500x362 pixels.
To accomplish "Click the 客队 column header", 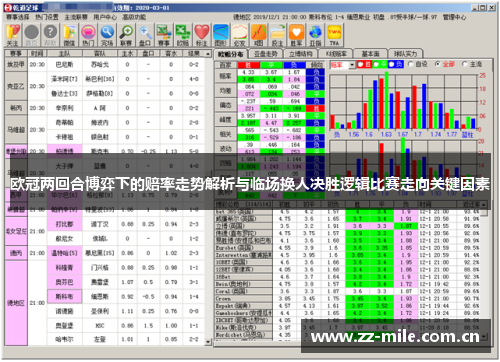I will pyautogui.click(x=100, y=54).
